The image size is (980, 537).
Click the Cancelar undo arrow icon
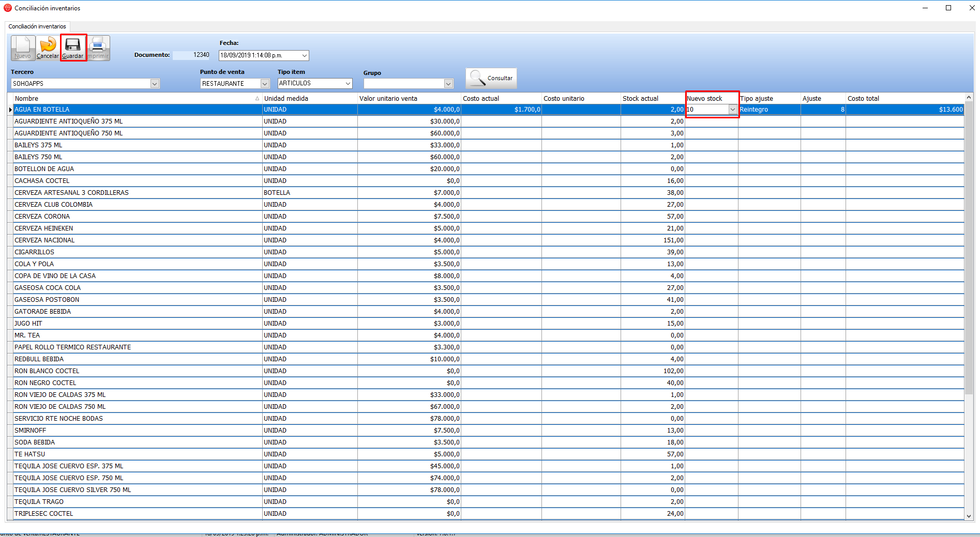pos(48,45)
